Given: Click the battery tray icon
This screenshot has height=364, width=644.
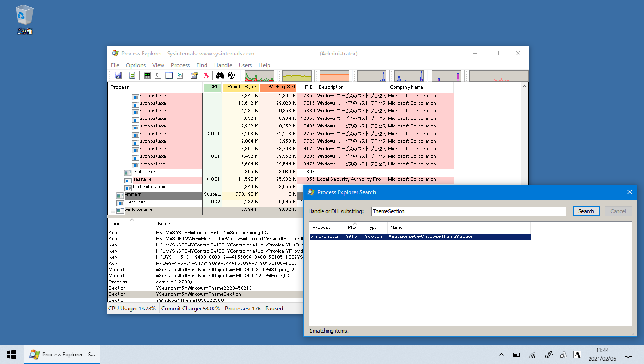Looking at the screenshot, I should point(517,355).
